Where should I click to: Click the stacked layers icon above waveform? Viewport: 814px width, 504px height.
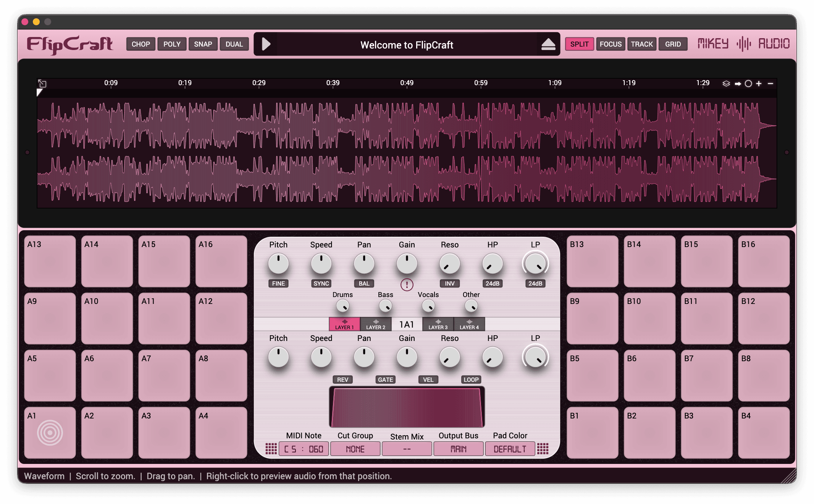pos(726,84)
